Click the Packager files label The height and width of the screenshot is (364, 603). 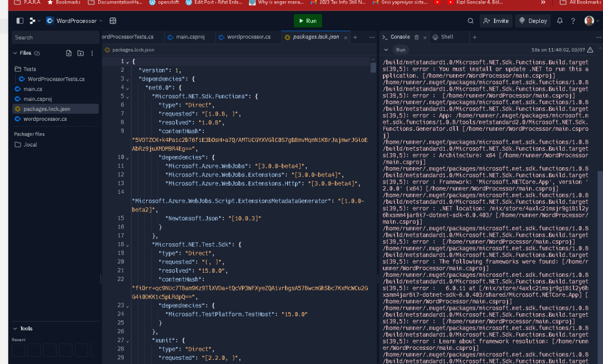(x=29, y=134)
